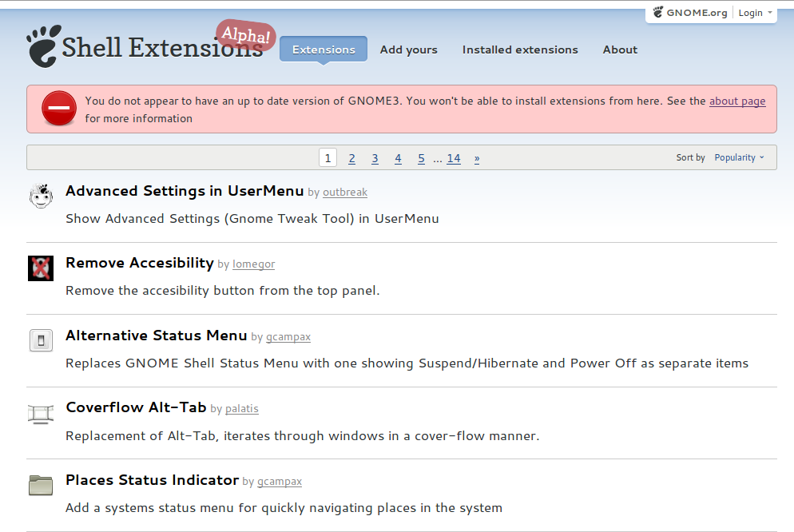
Task: Open Advanced Settings in UserMenu title
Action: [185, 191]
